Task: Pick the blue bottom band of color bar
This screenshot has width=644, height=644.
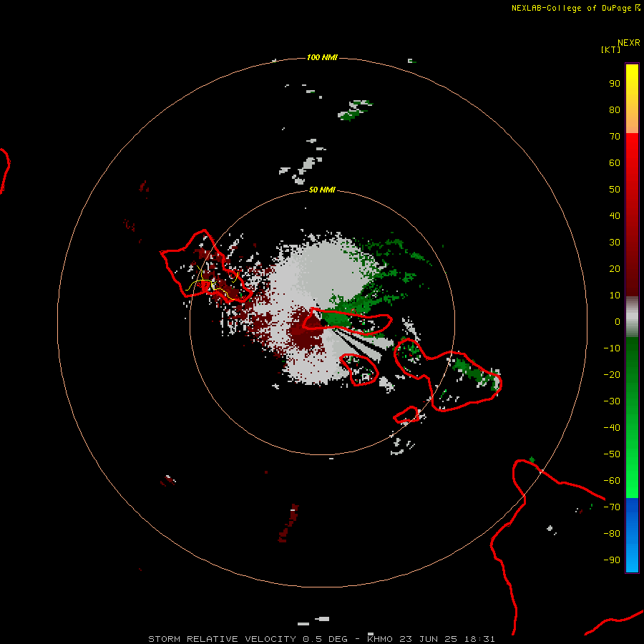Action: (x=632, y=536)
